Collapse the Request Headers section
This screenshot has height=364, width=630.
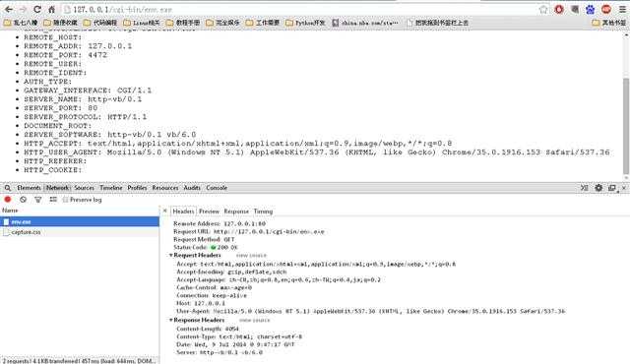point(170,255)
